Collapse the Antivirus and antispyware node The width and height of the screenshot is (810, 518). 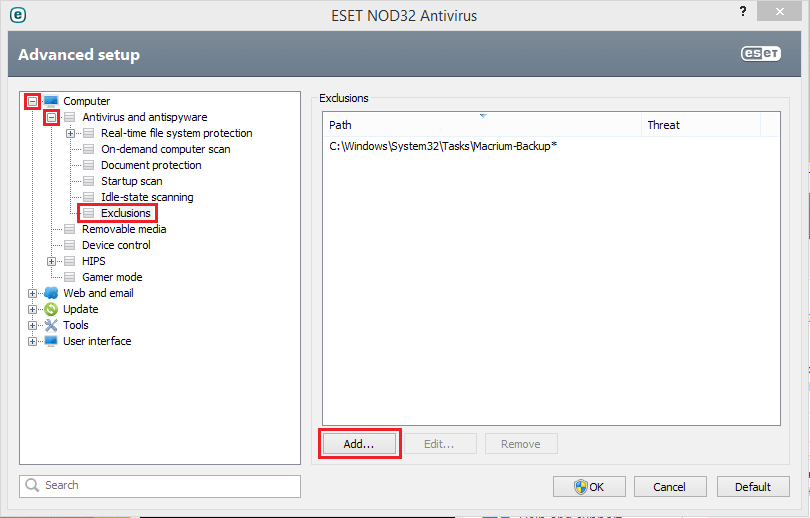coord(52,117)
